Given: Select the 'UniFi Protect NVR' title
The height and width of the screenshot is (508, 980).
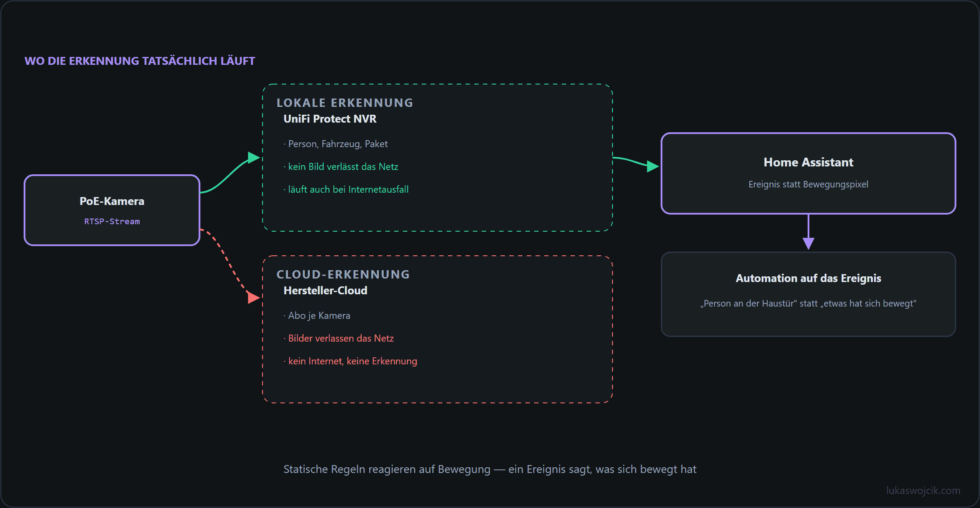Looking at the screenshot, I should 330,119.
